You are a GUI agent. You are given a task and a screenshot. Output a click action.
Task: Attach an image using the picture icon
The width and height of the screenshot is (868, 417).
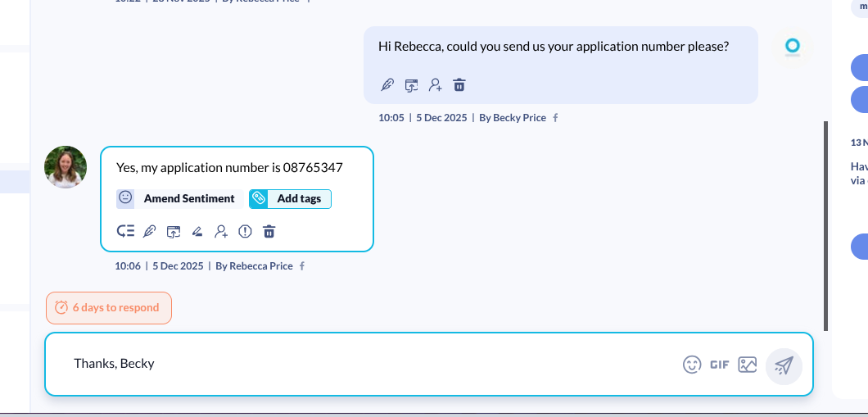pyautogui.click(x=748, y=365)
